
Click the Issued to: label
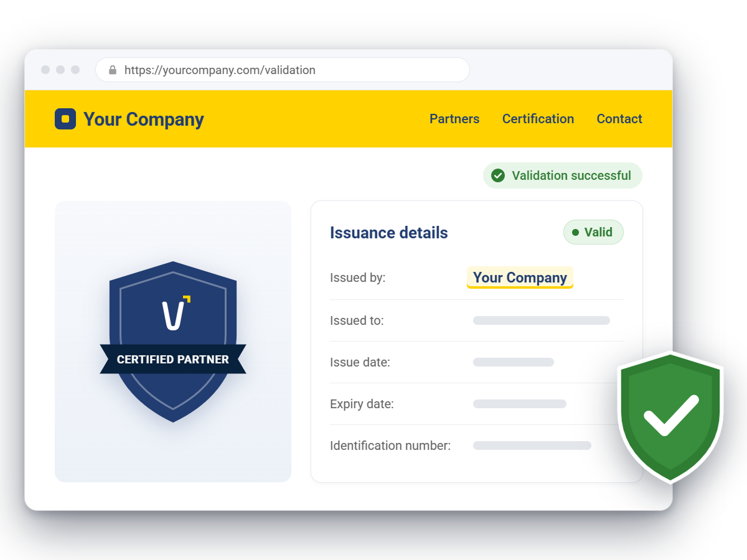(x=357, y=321)
